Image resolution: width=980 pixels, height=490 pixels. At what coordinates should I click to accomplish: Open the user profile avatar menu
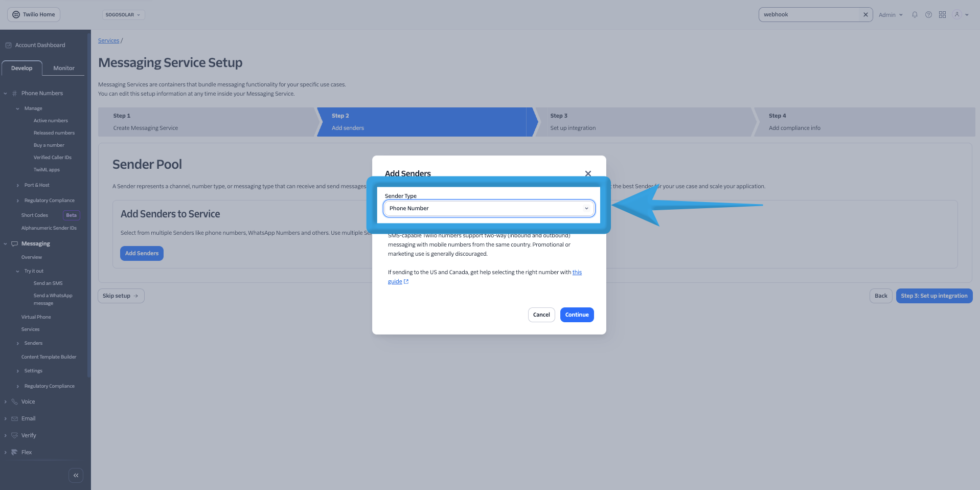(961, 15)
